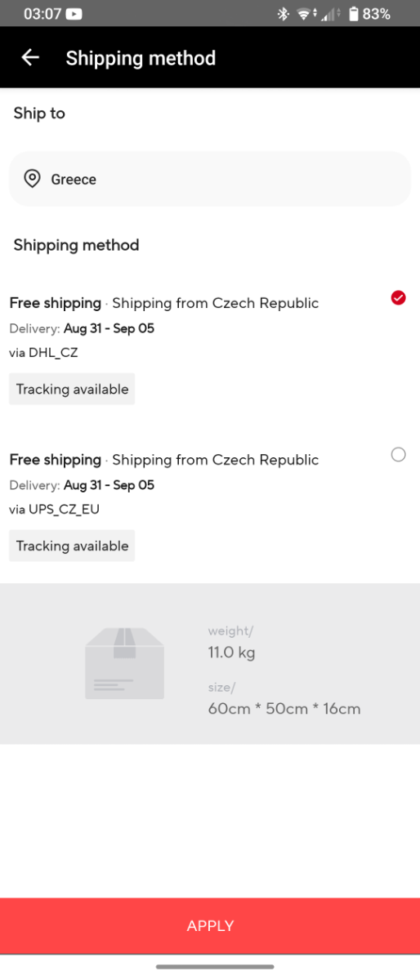
Task: Apply the selected shipping method
Action: pyautogui.click(x=210, y=925)
